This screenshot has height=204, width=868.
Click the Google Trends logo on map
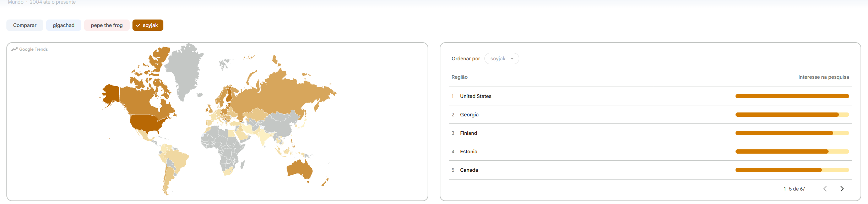(29, 49)
